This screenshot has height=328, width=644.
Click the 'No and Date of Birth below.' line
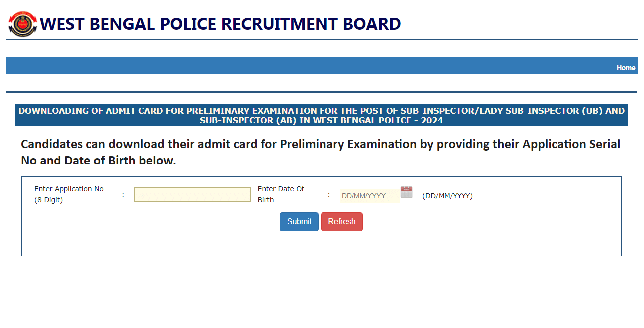click(x=98, y=161)
